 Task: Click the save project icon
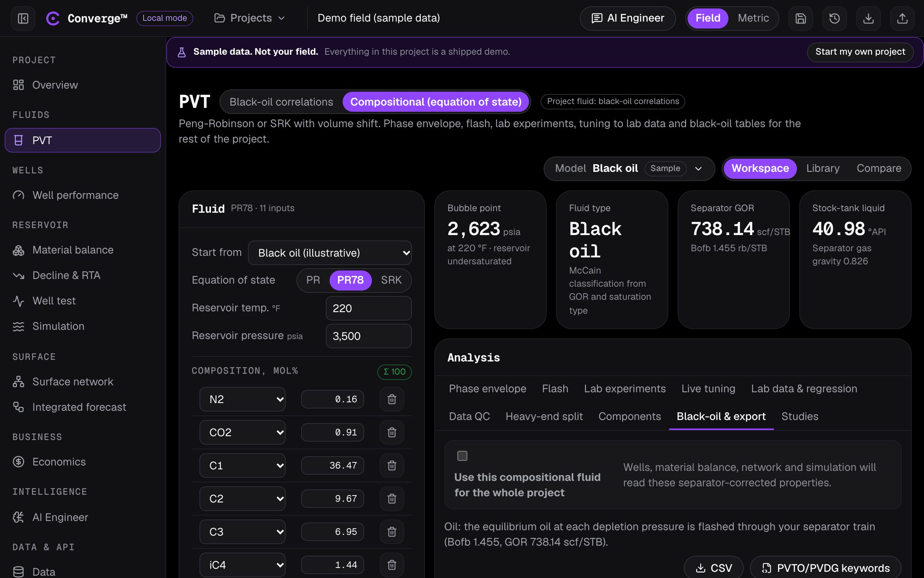click(x=800, y=18)
